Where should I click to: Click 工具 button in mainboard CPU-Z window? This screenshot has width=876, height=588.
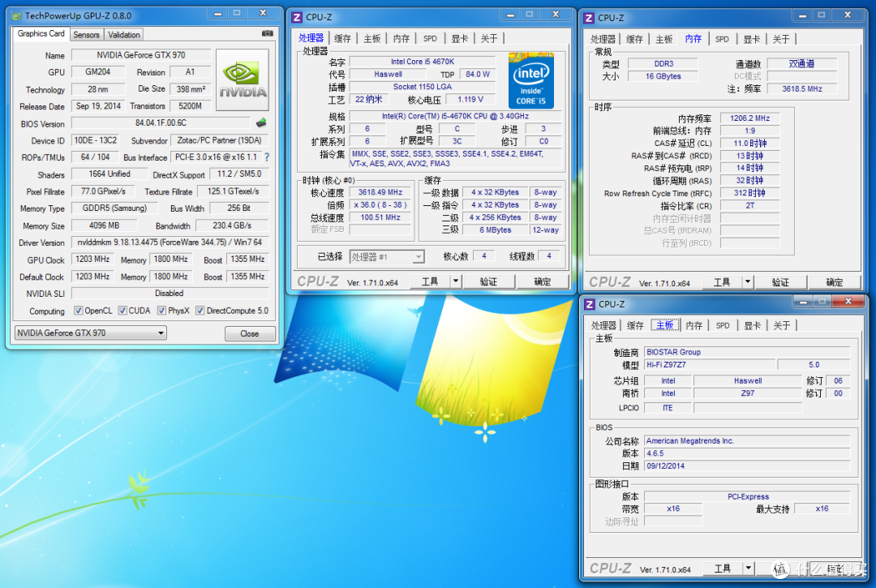pos(723,569)
